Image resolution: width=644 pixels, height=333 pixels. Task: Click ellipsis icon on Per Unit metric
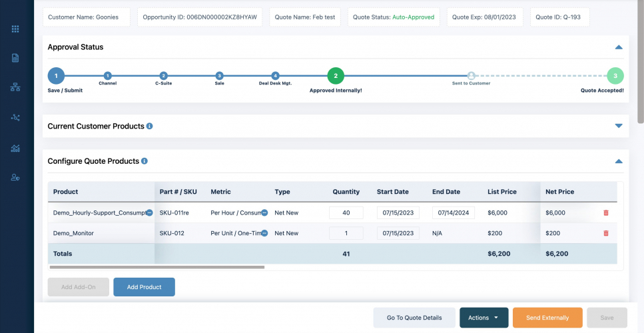click(x=264, y=233)
